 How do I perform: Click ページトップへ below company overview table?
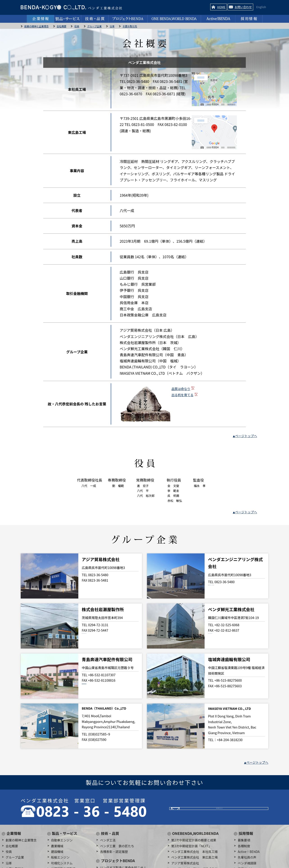click(245, 436)
